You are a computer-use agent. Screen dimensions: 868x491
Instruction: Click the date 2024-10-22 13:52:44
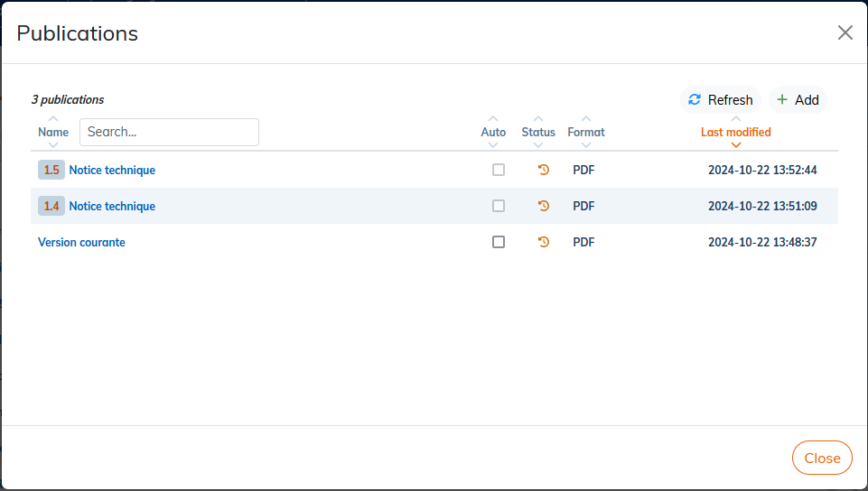(762, 170)
